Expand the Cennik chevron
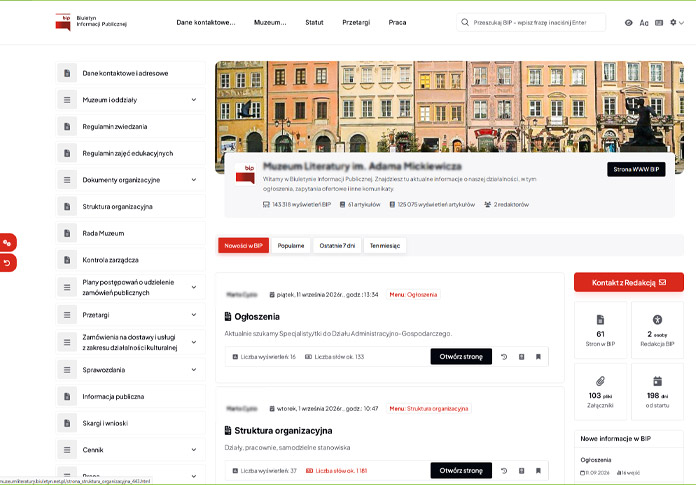The image size is (696, 485). [x=194, y=450]
